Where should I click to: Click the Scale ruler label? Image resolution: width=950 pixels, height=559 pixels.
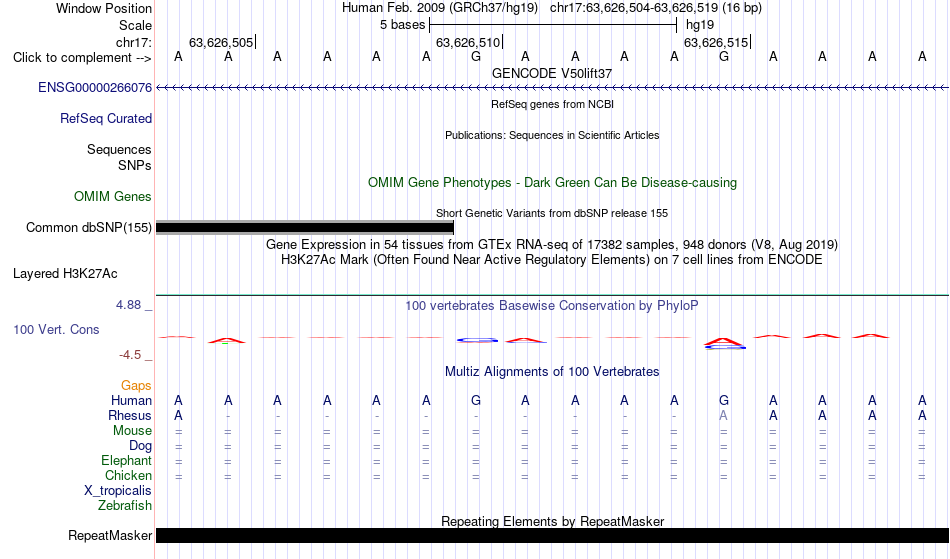pyautogui.click(x=136, y=25)
